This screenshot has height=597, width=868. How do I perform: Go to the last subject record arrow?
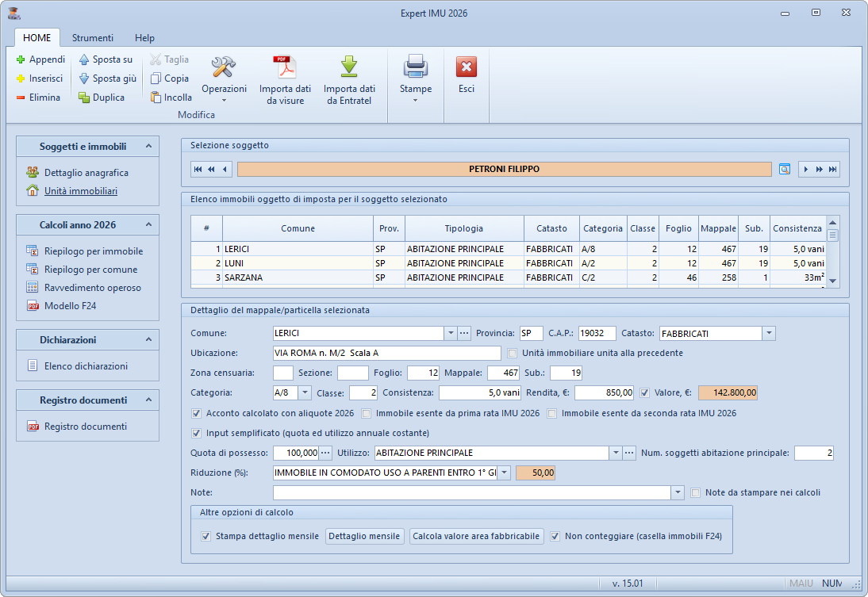coord(832,169)
